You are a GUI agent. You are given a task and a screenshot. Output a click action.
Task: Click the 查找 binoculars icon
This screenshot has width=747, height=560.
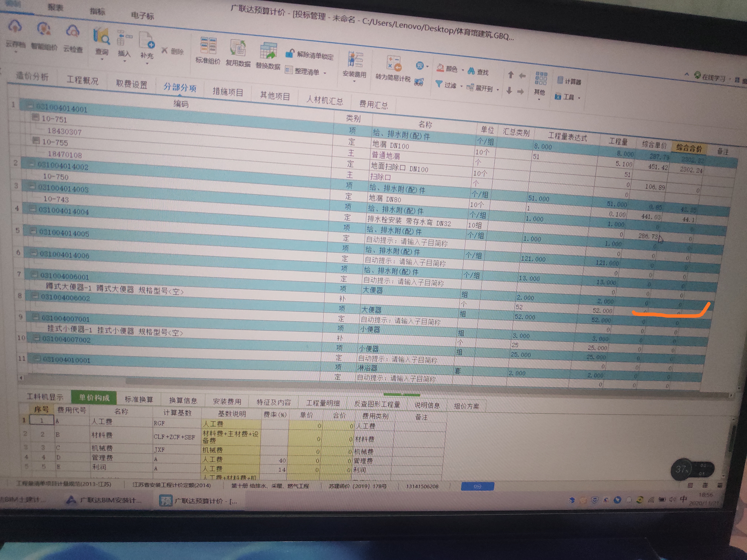471,71
